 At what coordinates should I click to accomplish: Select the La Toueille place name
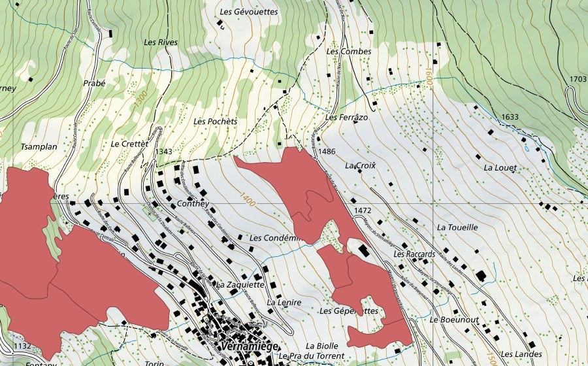457,227
